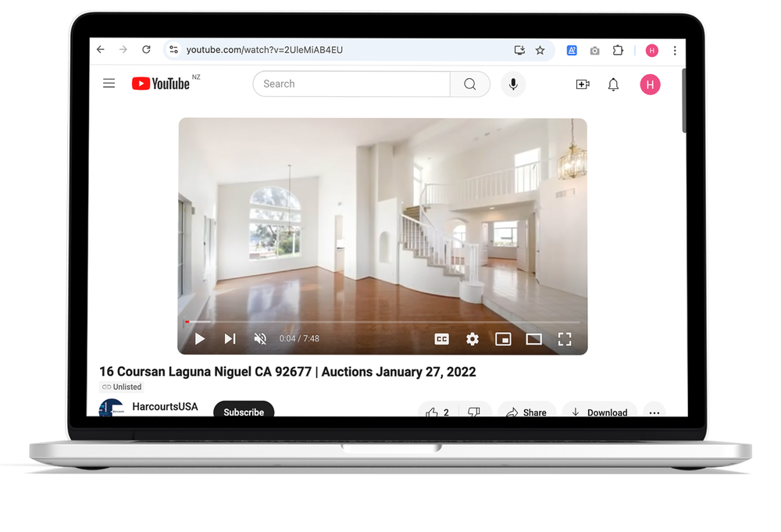The width and height of the screenshot is (781, 532).
Task: Switch to theater mode view
Action: 533,339
